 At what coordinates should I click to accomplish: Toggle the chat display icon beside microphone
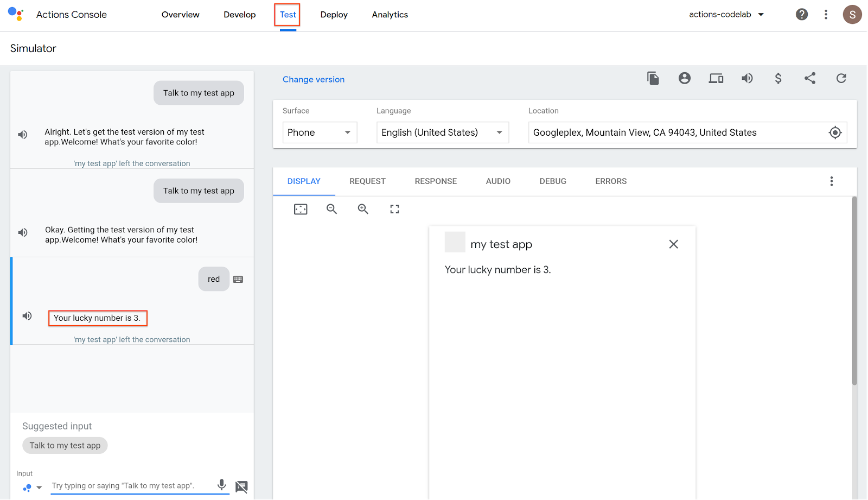pos(241,486)
